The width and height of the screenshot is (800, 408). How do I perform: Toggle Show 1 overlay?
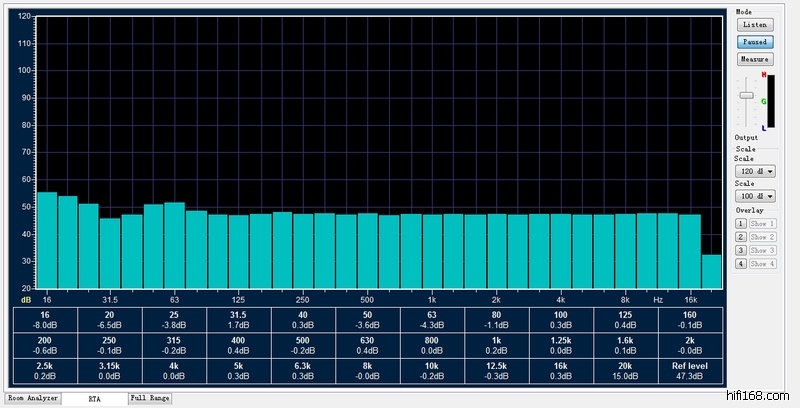click(763, 224)
